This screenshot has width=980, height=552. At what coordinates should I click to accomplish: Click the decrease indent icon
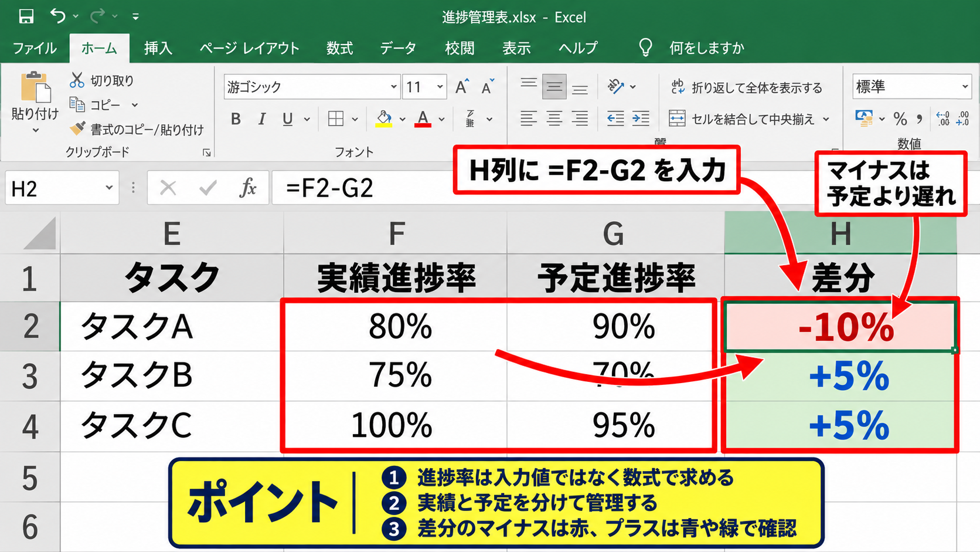tap(615, 119)
